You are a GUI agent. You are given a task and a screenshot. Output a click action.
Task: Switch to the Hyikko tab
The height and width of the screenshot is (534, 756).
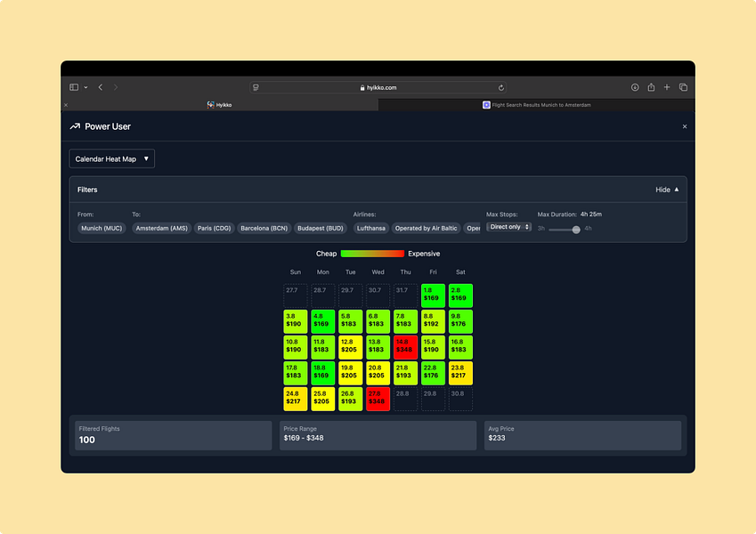tap(220, 105)
